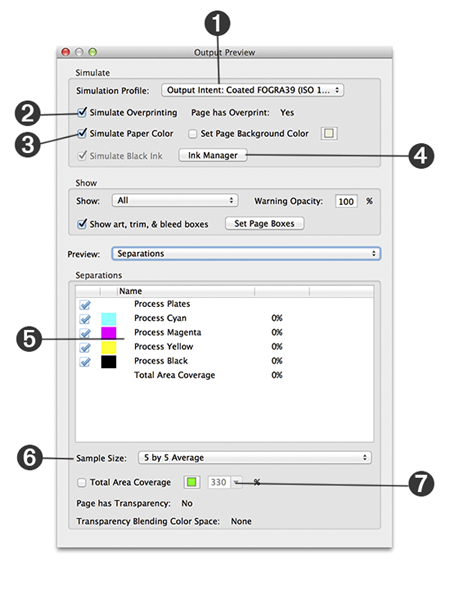Click the Set Page Boxes button

pyautogui.click(x=264, y=223)
